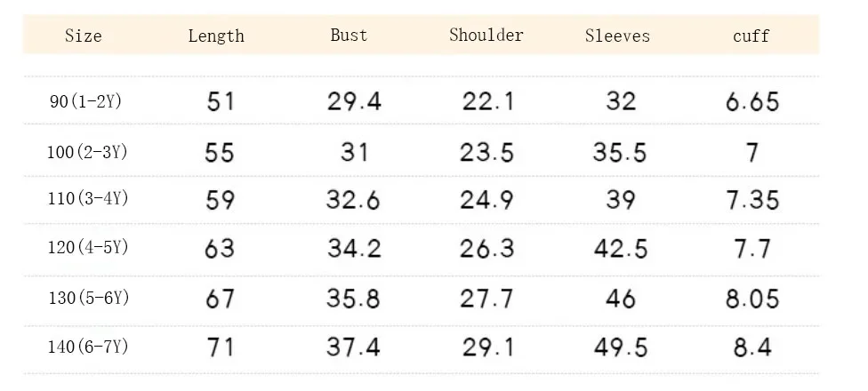The width and height of the screenshot is (868, 391).
Task: Click the cuff column header
Action: coord(751,36)
